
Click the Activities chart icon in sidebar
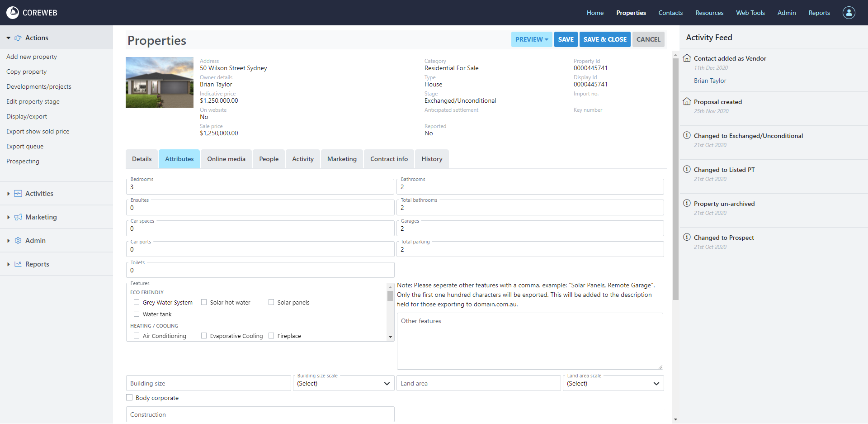click(18, 194)
